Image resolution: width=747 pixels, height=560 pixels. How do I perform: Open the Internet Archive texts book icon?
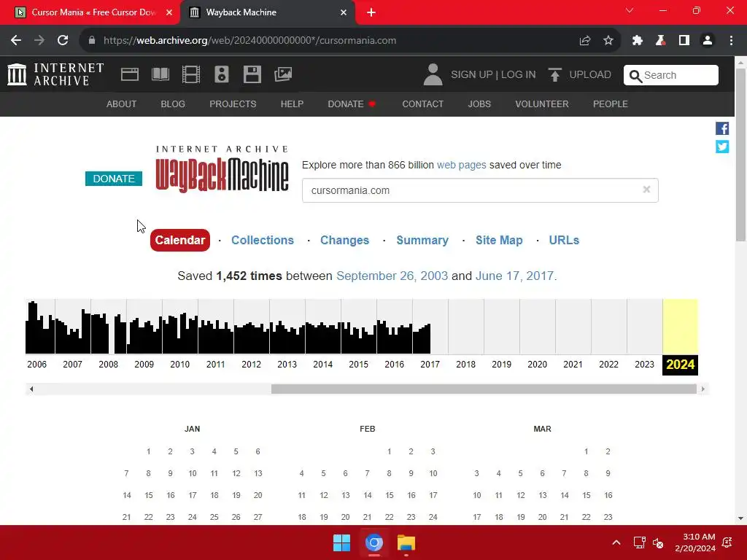click(160, 74)
